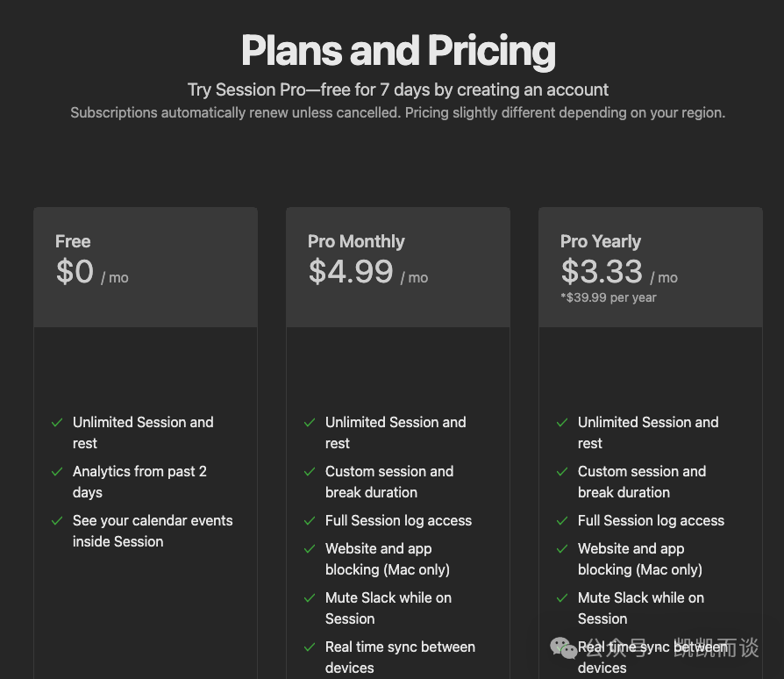Click the Try Session Pro free trial text
Image resolution: width=784 pixels, height=679 pixels.
(x=398, y=89)
